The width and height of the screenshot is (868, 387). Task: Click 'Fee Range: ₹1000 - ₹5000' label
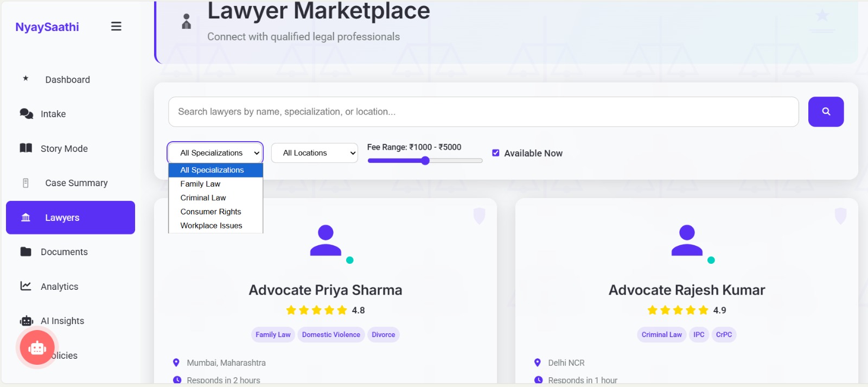click(x=414, y=147)
